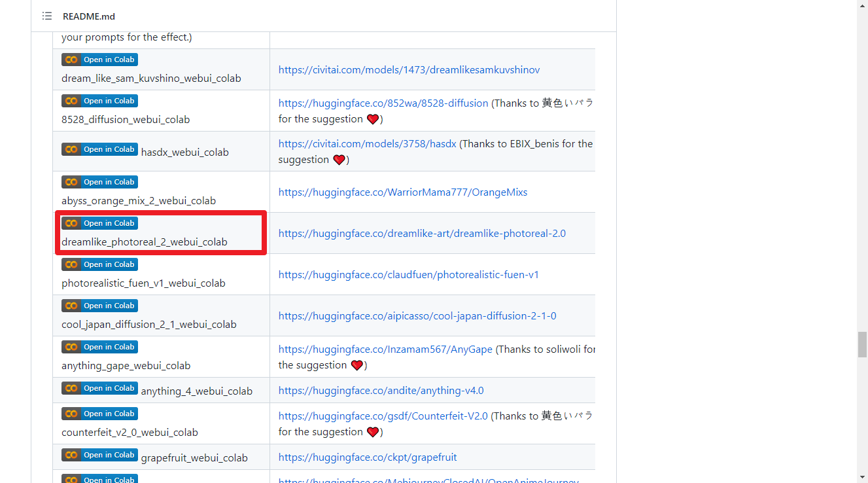Open the WarriorMama777/OrangeMixs link

point(403,192)
